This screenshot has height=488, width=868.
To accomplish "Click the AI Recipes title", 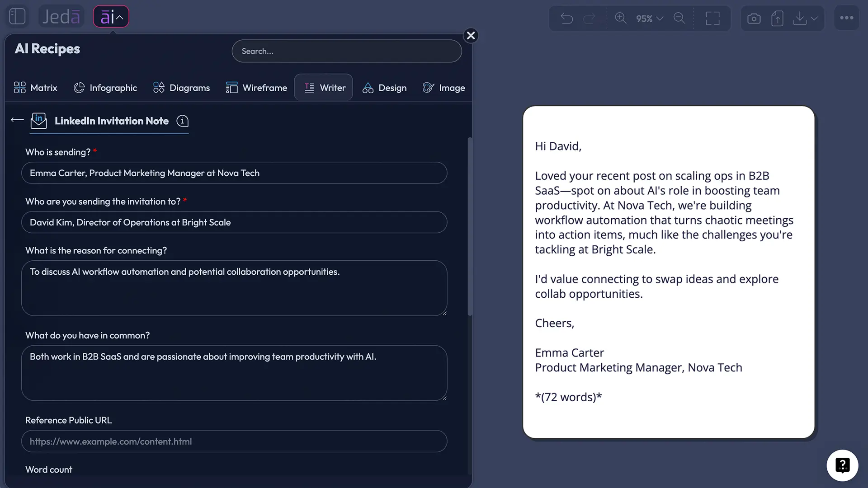I will [x=47, y=49].
